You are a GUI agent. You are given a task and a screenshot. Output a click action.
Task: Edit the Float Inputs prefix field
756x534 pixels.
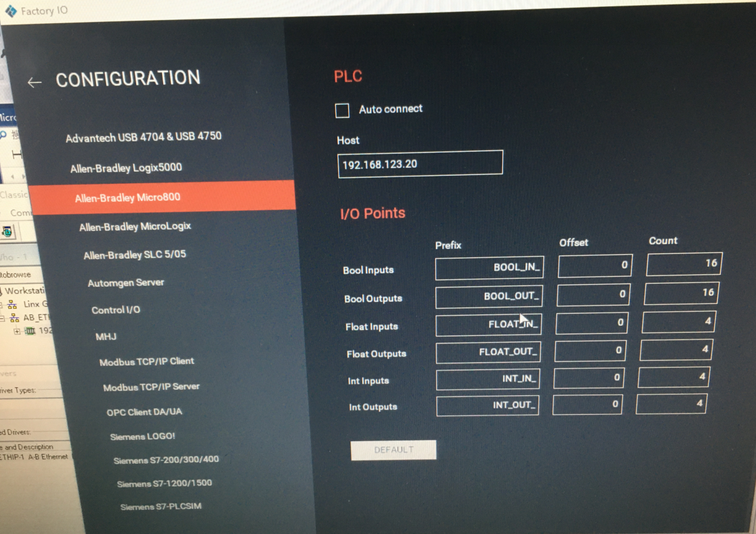click(x=488, y=324)
